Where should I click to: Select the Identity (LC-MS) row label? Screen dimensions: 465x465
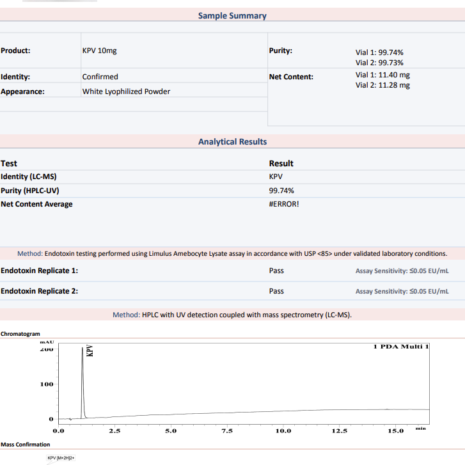click(29, 177)
